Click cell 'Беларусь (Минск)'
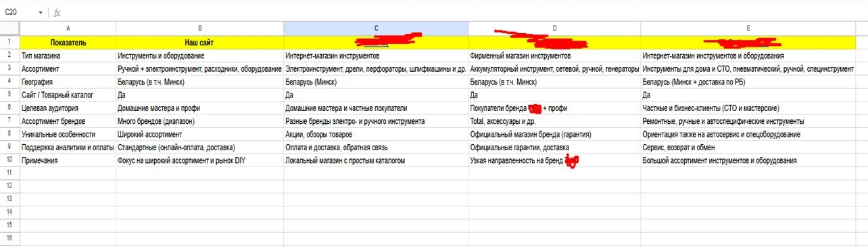Screen dimensions: 868x247 pyautogui.click(x=376, y=82)
